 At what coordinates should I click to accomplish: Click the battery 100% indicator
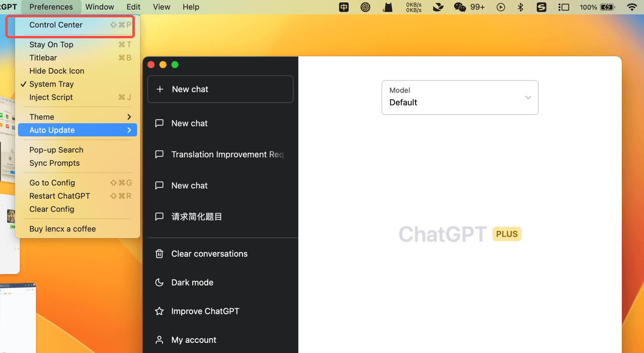coord(597,7)
